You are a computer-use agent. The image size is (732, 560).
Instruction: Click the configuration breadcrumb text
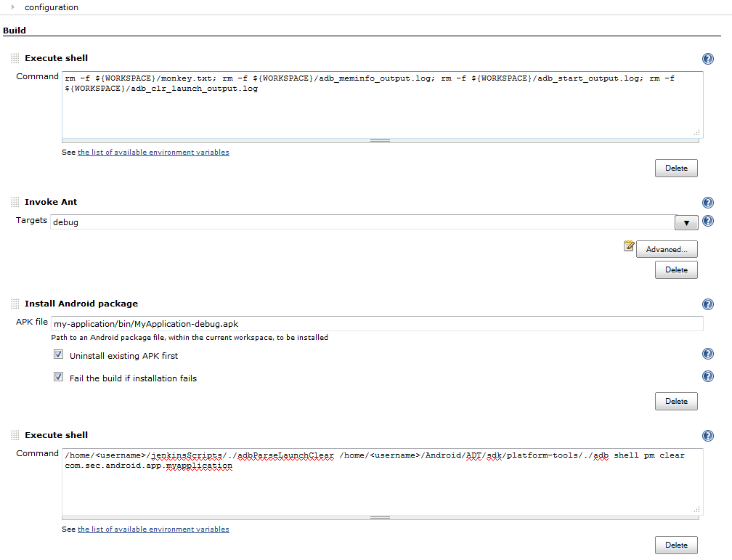(x=52, y=7)
